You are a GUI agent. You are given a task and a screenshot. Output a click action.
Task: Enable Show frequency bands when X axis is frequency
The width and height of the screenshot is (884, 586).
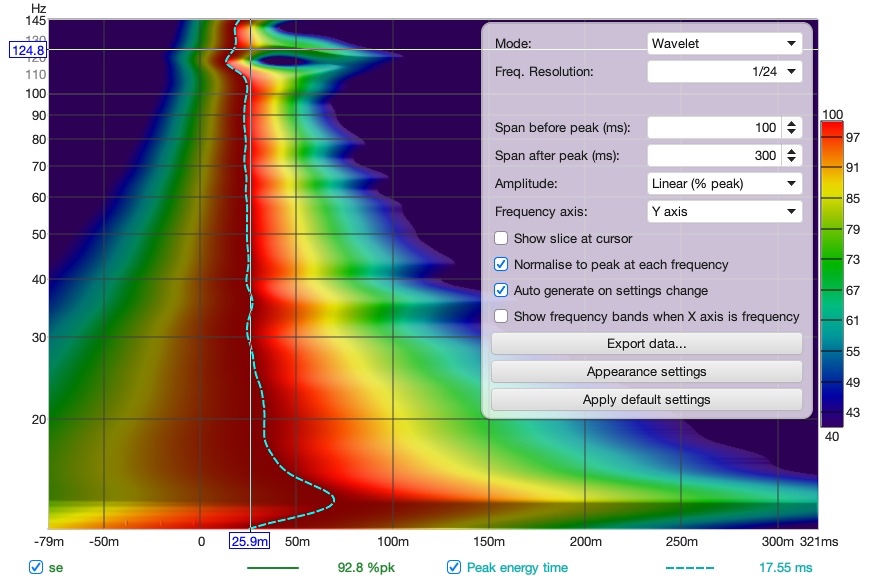coord(501,316)
